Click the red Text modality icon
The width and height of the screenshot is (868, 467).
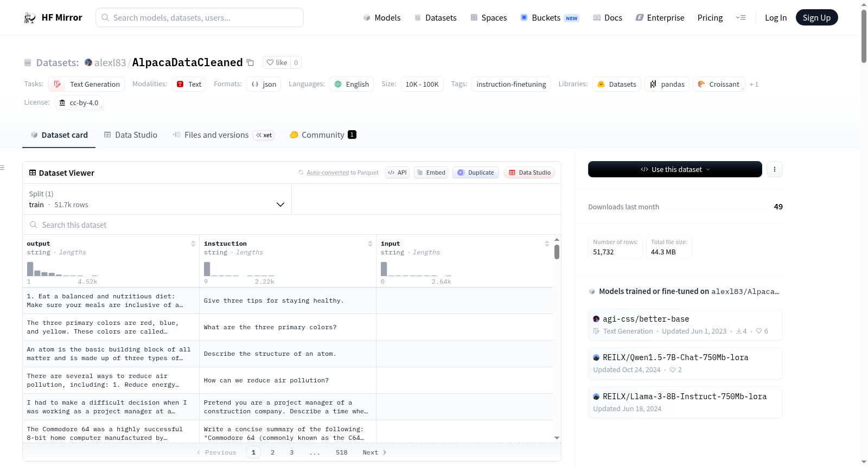point(180,84)
